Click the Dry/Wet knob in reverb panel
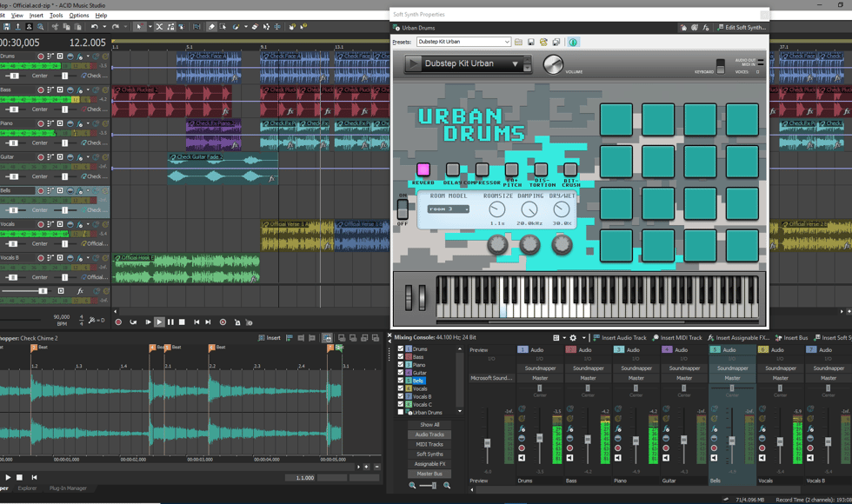The image size is (852, 504). (x=562, y=209)
